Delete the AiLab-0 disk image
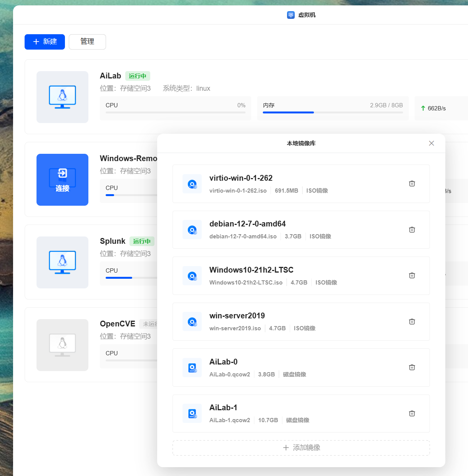 (412, 368)
